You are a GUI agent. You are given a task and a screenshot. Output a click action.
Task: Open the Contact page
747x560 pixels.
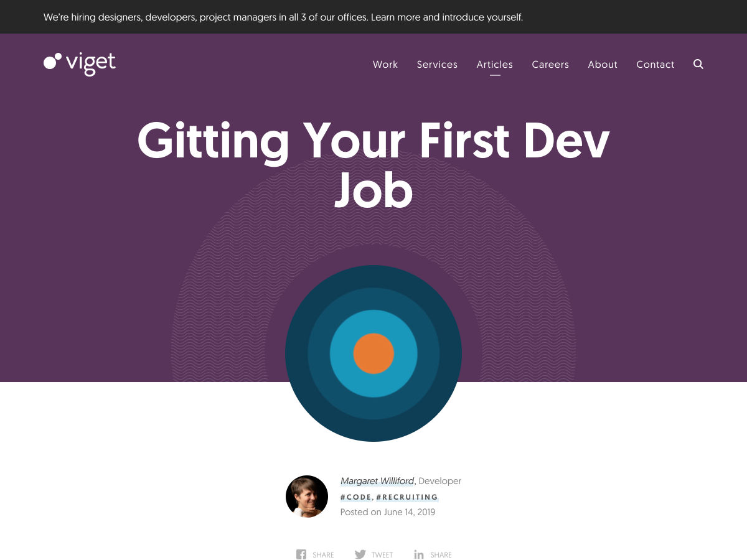click(655, 64)
